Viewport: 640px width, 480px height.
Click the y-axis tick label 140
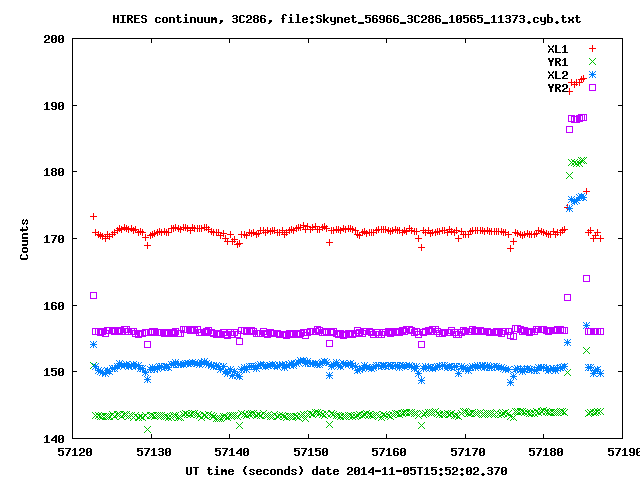click(54, 439)
